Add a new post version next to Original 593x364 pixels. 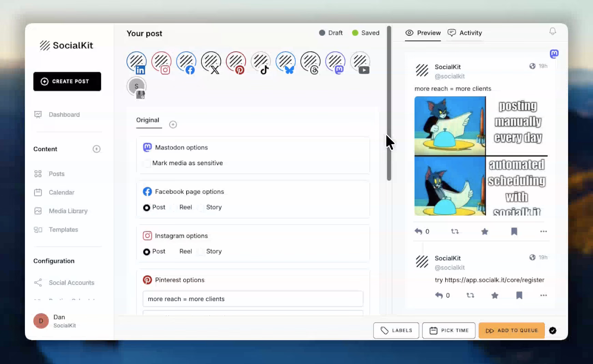pos(173,125)
